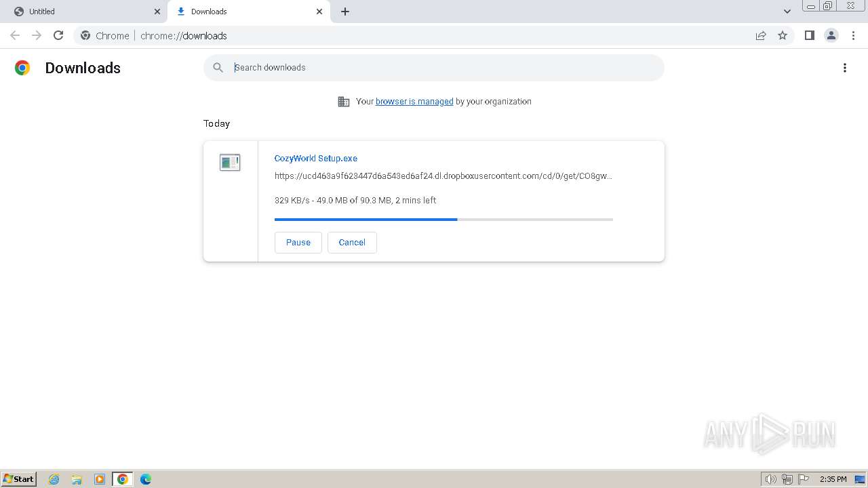Open the Downloads page more actions menu
The width and height of the screenshot is (868, 488).
point(845,68)
